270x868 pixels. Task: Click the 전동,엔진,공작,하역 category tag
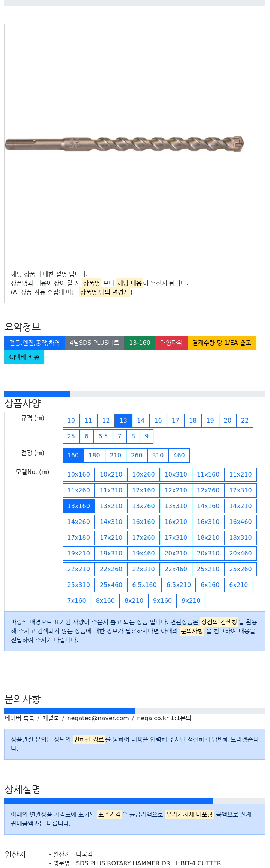pos(34,343)
